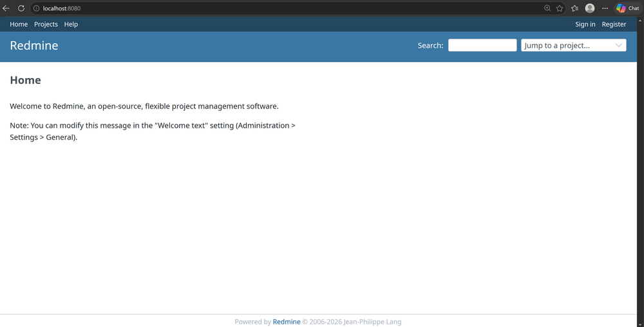This screenshot has height=327, width=644.
Task: Go to Home in top menu
Action: [19, 25]
